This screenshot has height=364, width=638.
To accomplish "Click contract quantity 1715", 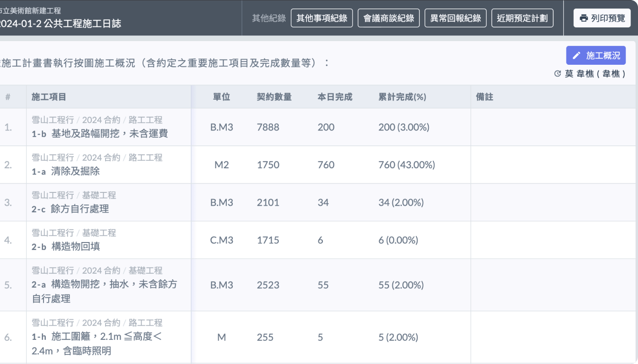I will coord(268,240).
